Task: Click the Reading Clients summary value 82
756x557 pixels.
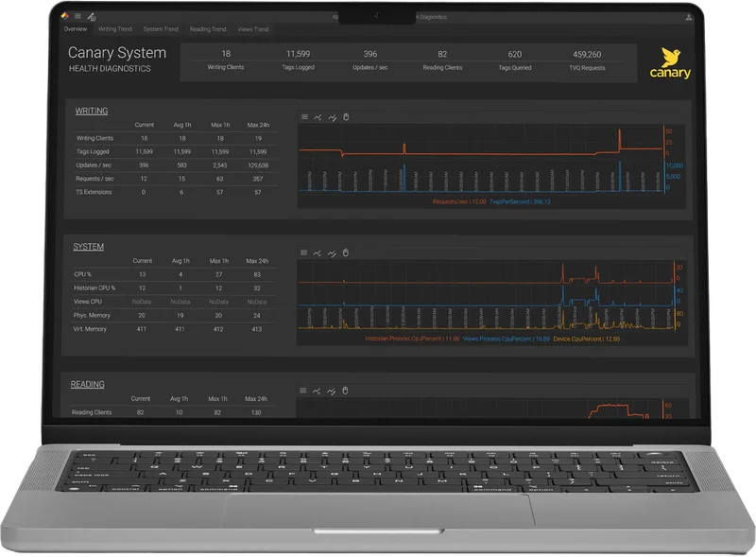Action: (x=442, y=54)
